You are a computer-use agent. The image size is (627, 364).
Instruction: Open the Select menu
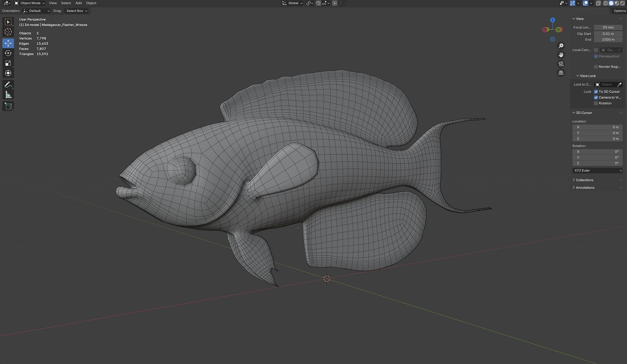pos(66,3)
